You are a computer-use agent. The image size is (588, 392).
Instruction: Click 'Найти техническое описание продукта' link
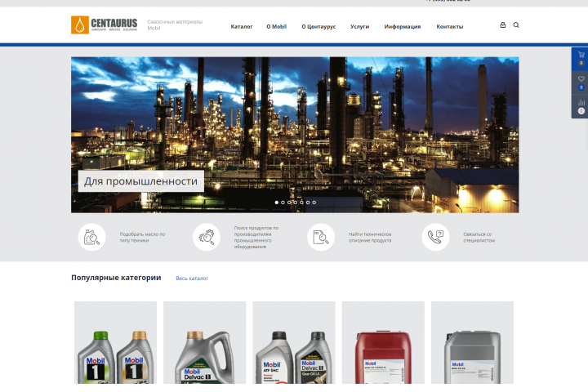[x=370, y=237]
